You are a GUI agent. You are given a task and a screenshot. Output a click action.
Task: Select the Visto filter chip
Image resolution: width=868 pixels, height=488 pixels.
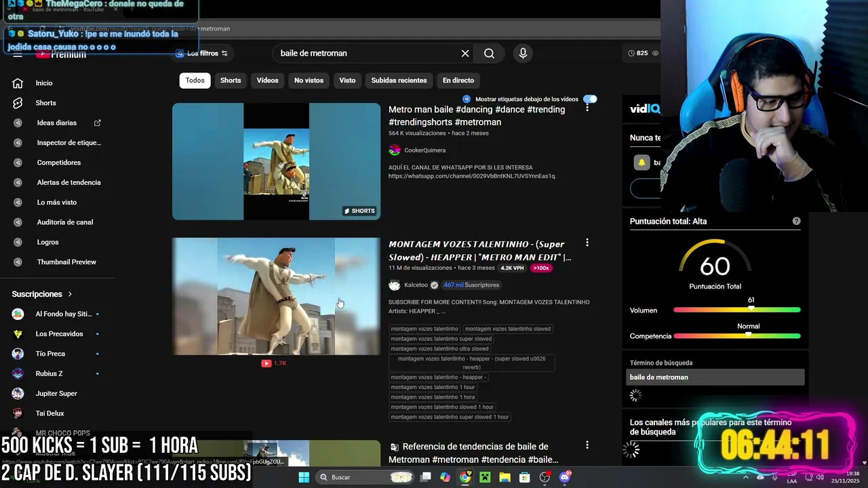[x=347, y=80]
